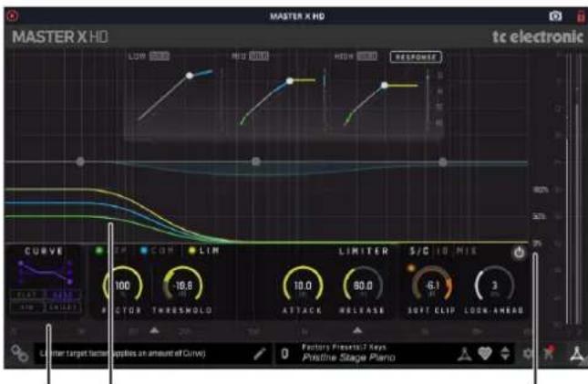Toggle the LOW band solo button
588x384 pixels.
tap(159, 57)
